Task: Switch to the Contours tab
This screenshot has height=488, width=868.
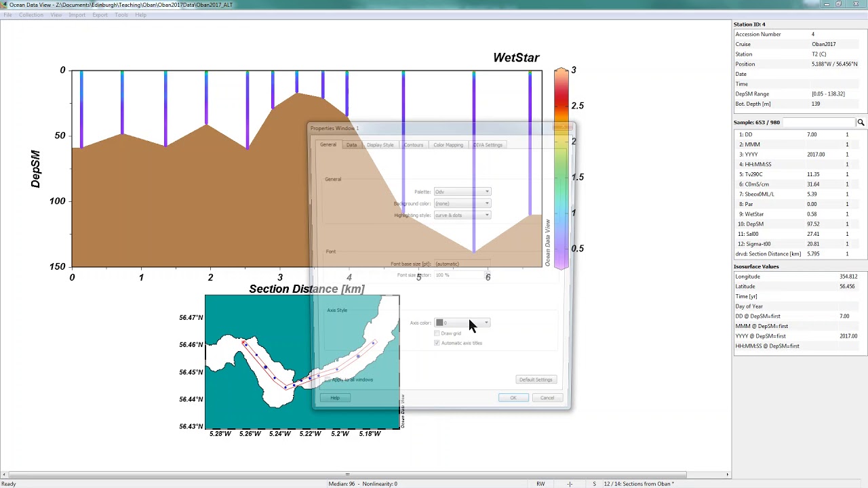Action: pos(414,145)
